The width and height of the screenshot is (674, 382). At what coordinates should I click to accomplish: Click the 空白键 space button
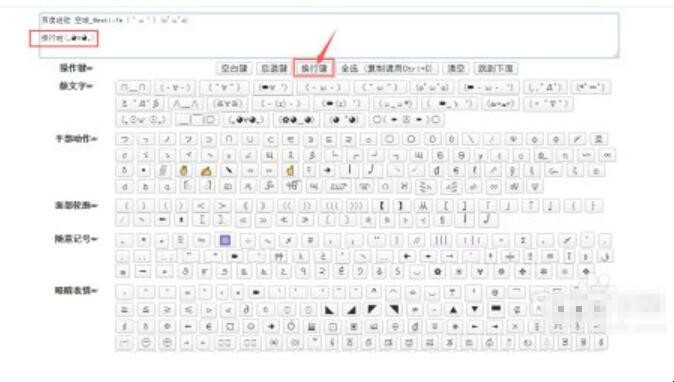(x=234, y=68)
